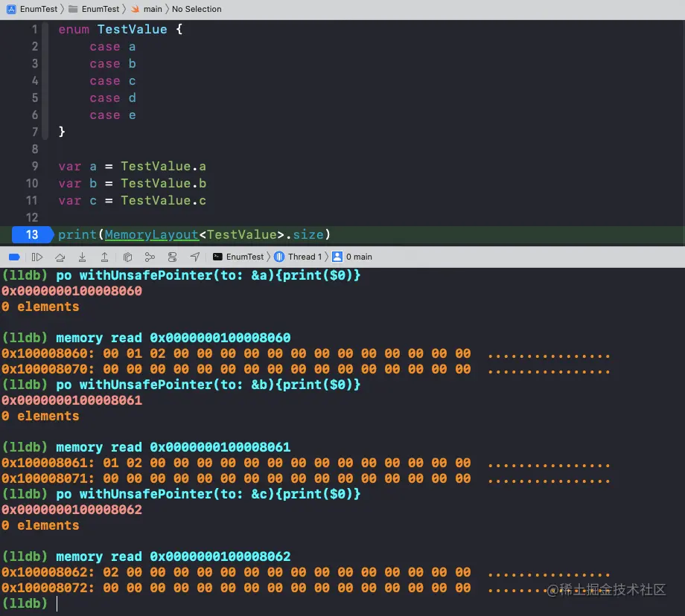Click the step over icon
This screenshot has height=616, width=685.
(x=60, y=257)
